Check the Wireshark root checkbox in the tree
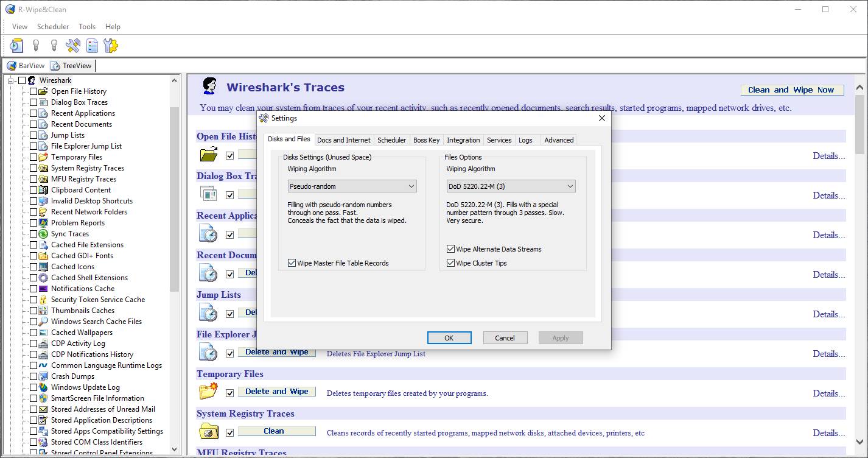This screenshot has height=458, width=868. tap(22, 80)
